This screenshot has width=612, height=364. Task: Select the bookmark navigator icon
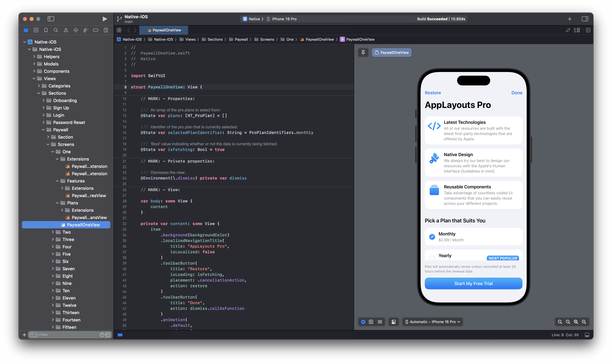[46, 30]
